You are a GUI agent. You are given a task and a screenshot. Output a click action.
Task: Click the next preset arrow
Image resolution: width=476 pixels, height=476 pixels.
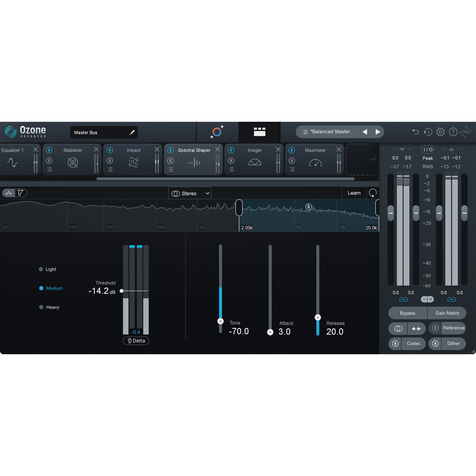pyautogui.click(x=378, y=132)
